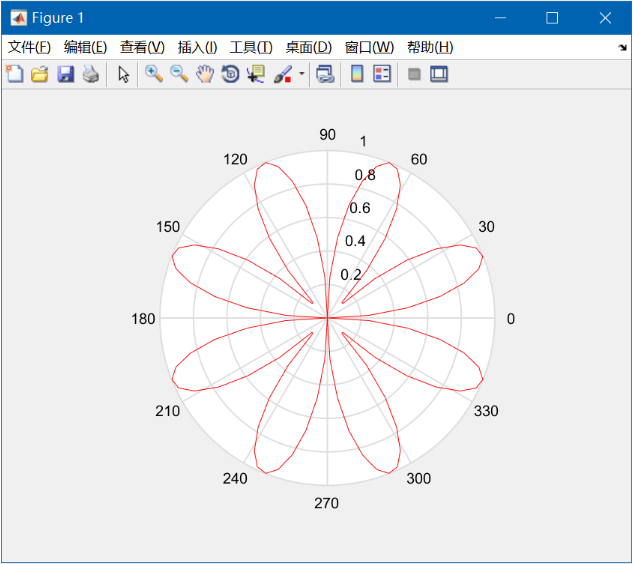Print the figure using the printer icon

(91, 74)
